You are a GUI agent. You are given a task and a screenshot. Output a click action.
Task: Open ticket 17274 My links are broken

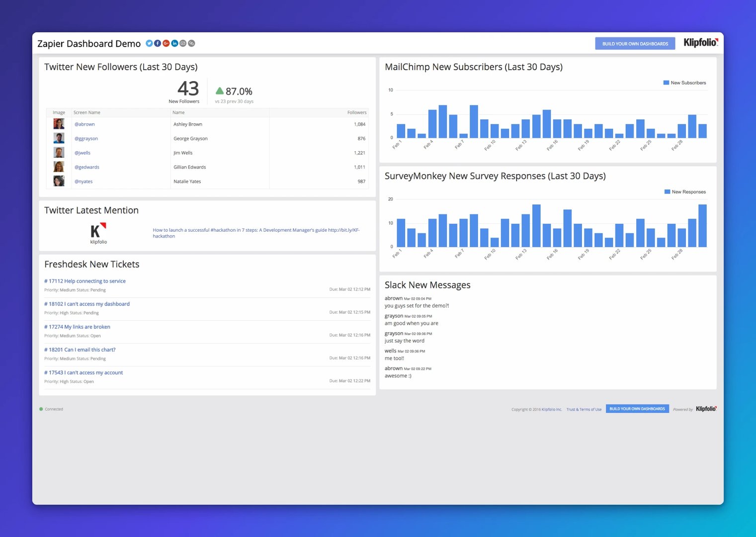pyautogui.click(x=77, y=327)
